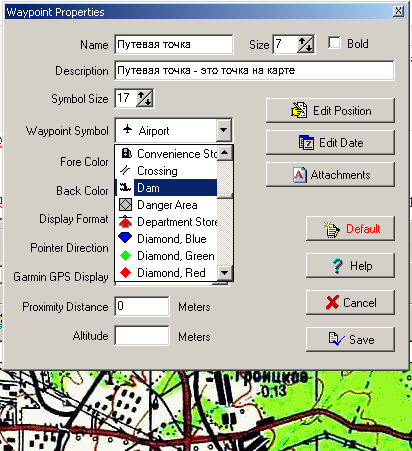Pick Crossing from the symbol list

tap(166, 171)
